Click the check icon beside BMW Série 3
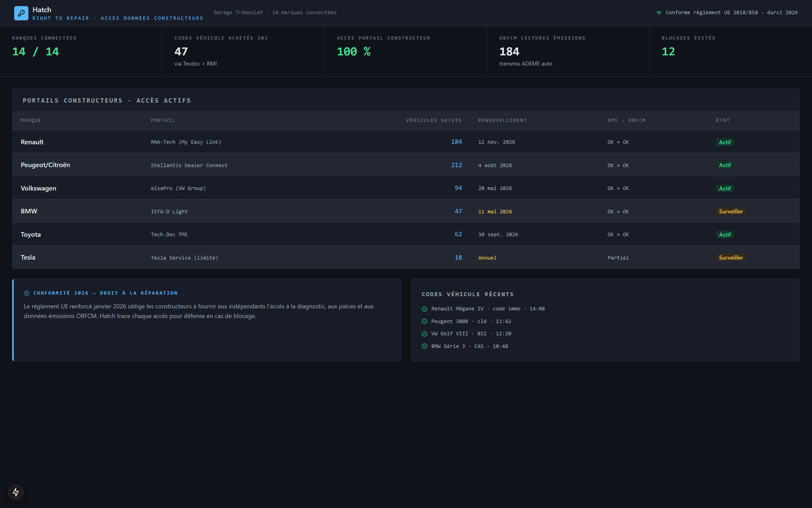Viewport: 812px width, 508px height. [425, 346]
